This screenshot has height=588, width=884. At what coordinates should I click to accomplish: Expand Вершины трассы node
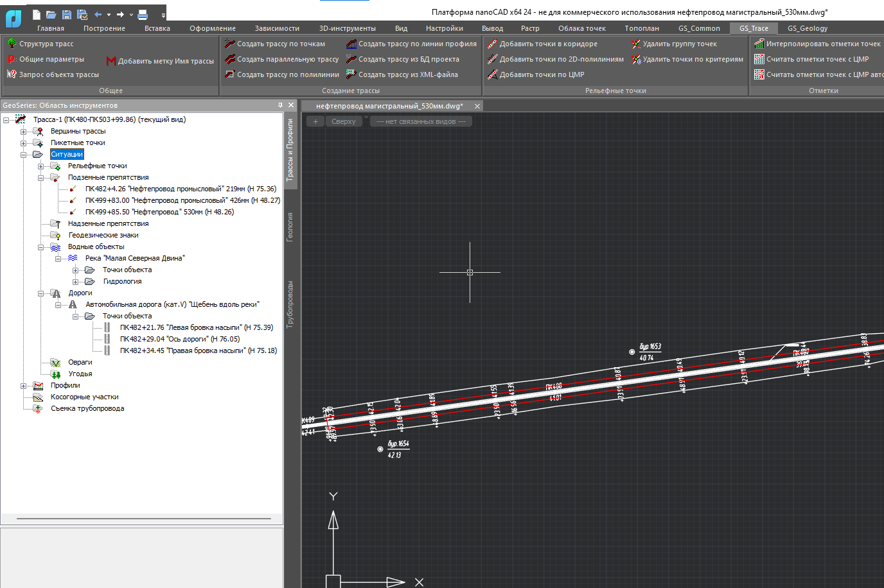point(23,132)
